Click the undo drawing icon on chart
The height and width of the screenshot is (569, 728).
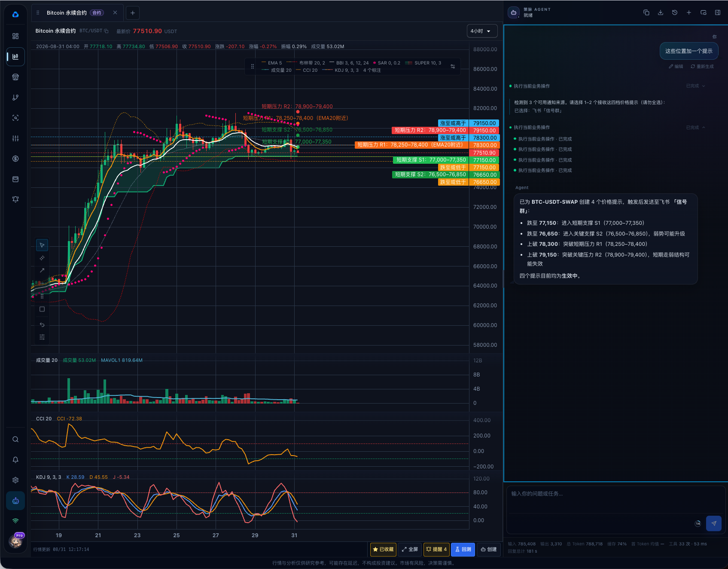pyautogui.click(x=42, y=324)
